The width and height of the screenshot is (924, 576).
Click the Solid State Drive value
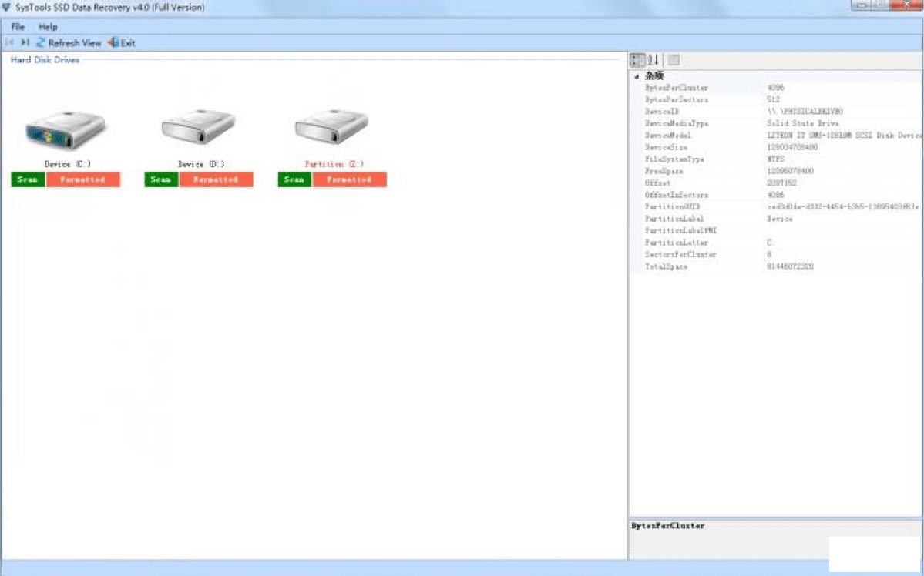pos(802,124)
